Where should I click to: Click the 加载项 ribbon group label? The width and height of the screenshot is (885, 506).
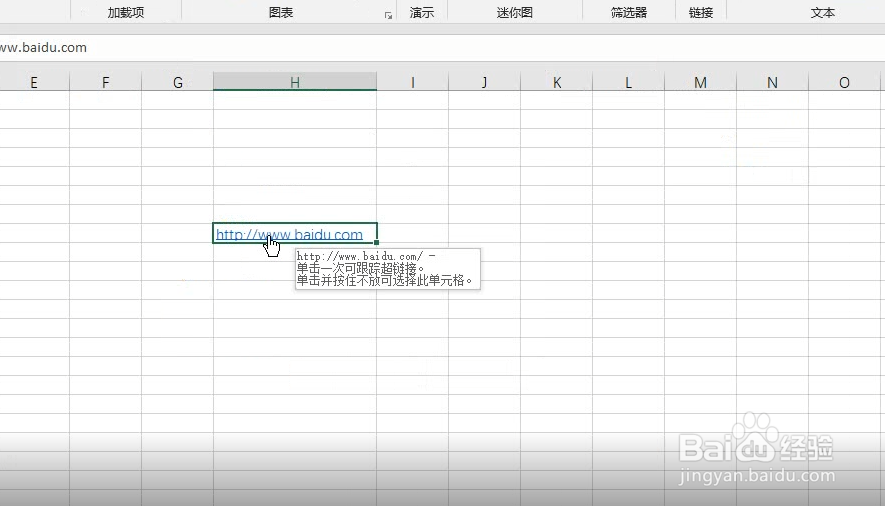point(126,12)
